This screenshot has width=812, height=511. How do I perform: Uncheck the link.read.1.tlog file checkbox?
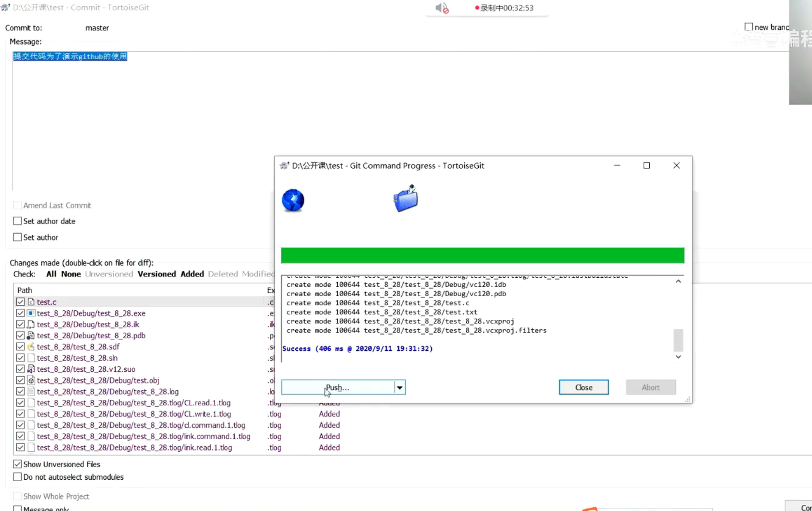pyautogui.click(x=20, y=448)
